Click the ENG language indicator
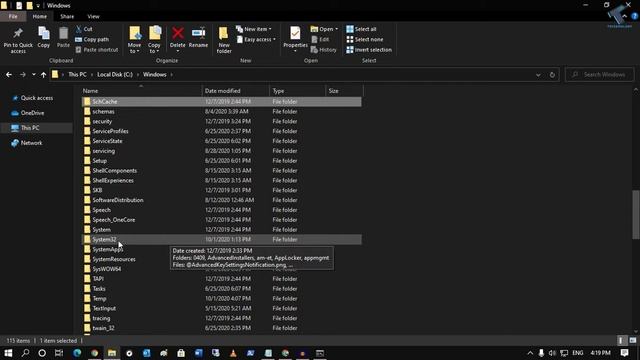This screenshot has width=640, height=360. (x=578, y=353)
